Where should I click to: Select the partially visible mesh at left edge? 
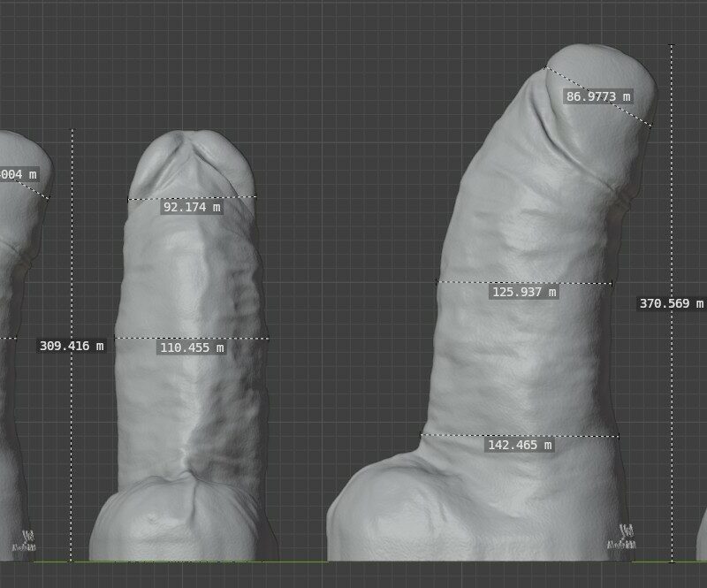point(13,398)
